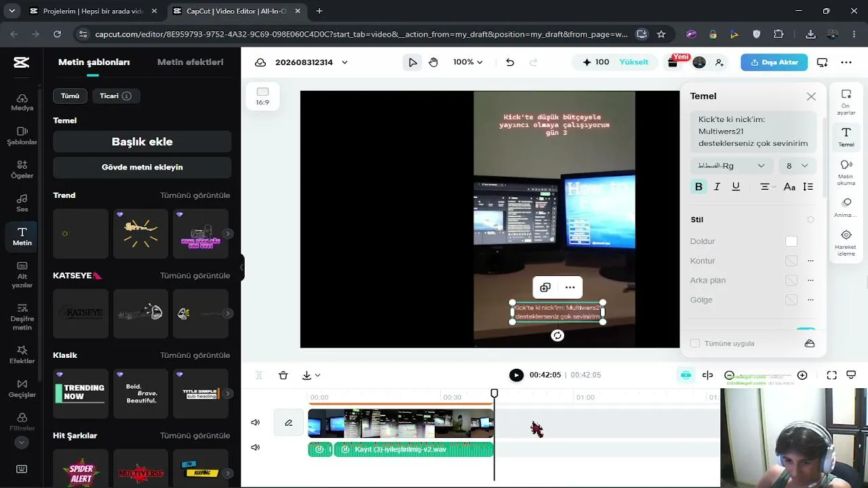Click the cloud save status icon
This screenshot has height=488, width=868.
[x=260, y=62]
